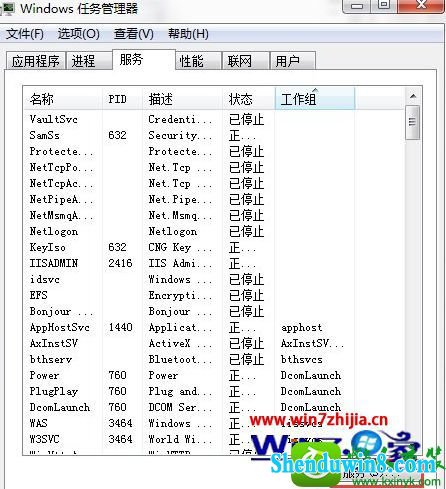Click the IIS Admi... description cell
Image resolution: width=446 pixels, height=489 pixels.
(x=180, y=263)
